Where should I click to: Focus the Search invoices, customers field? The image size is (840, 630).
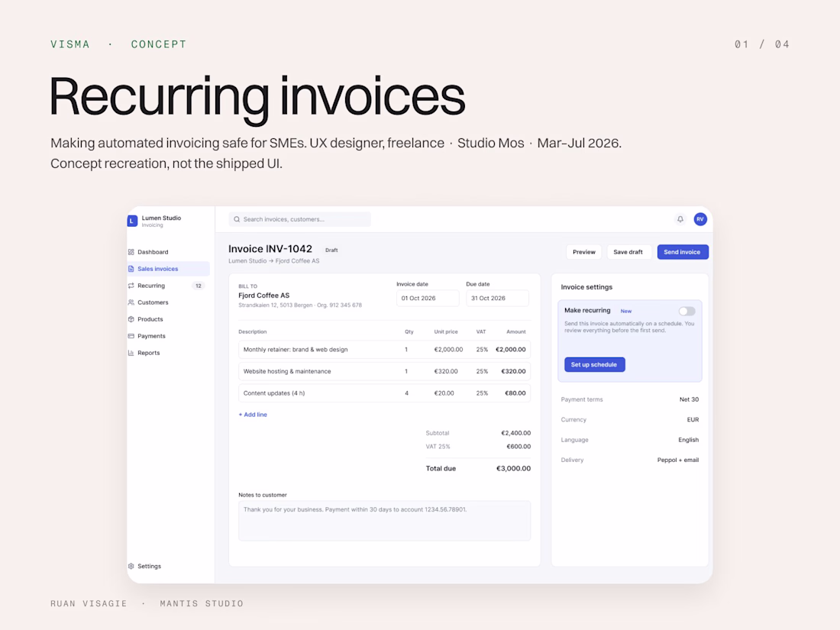[x=299, y=219]
